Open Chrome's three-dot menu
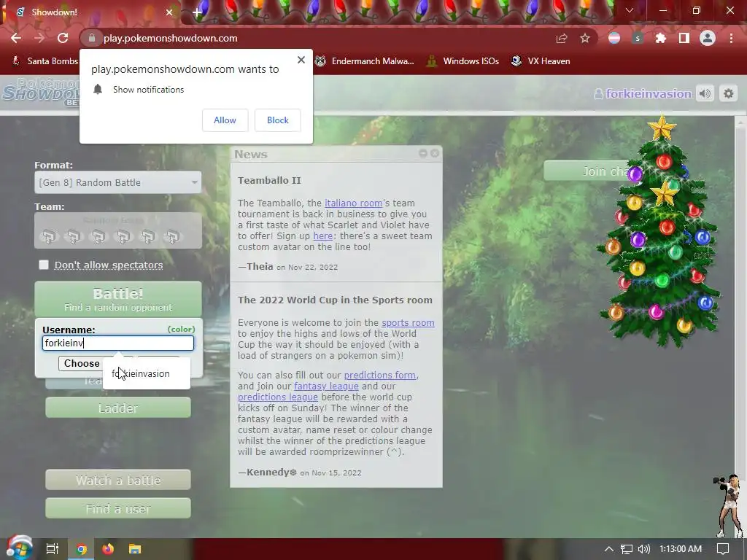Image resolution: width=747 pixels, height=560 pixels. [731, 38]
